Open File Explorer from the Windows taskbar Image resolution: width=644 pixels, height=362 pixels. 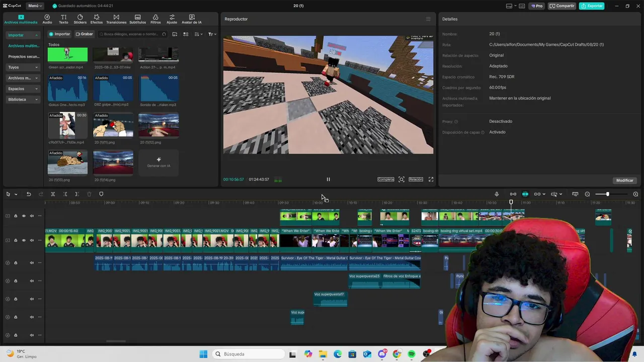[323, 354]
